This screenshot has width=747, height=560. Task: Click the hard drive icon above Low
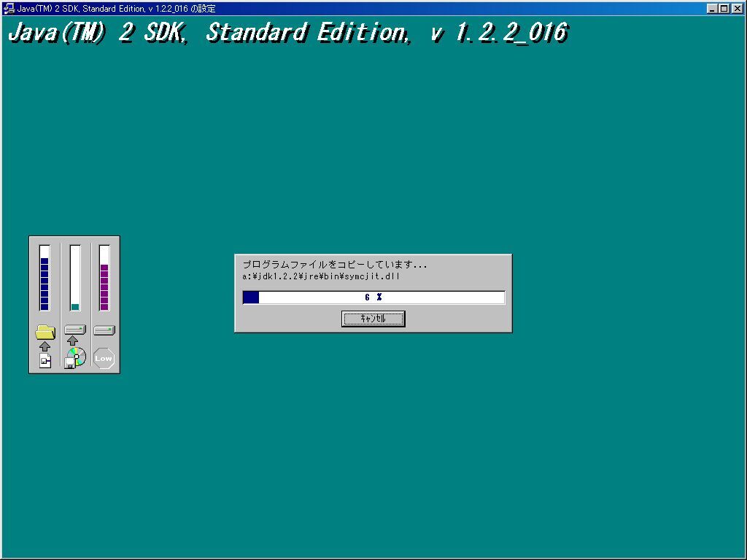(x=104, y=330)
